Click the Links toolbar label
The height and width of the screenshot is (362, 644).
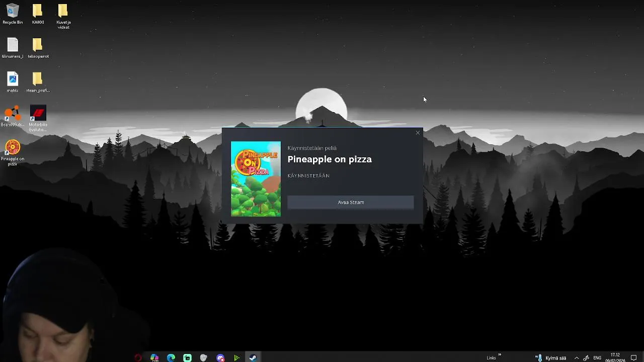coord(491,358)
